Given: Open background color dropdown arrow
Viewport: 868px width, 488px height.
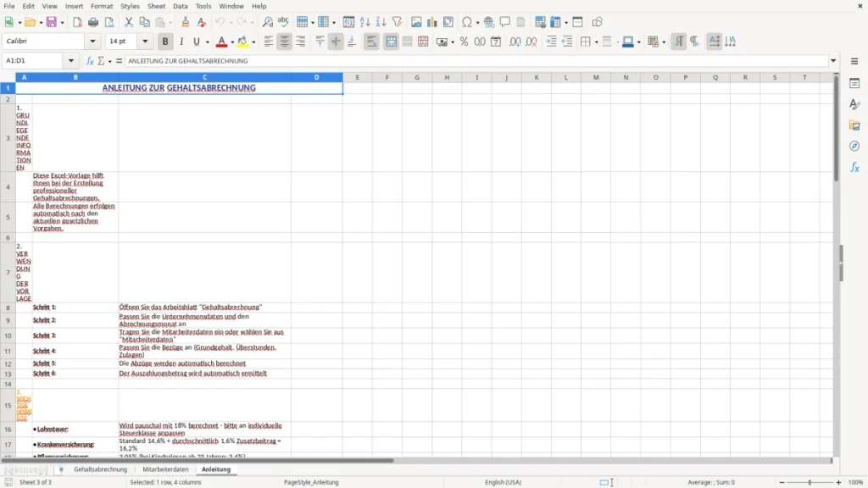Looking at the screenshot, I should [253, 42].
